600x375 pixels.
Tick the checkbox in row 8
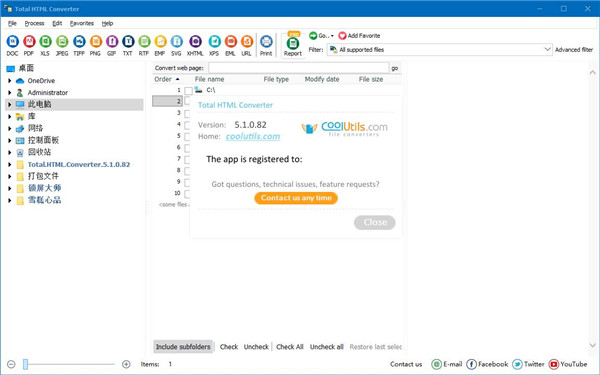[x=187, y=171]
